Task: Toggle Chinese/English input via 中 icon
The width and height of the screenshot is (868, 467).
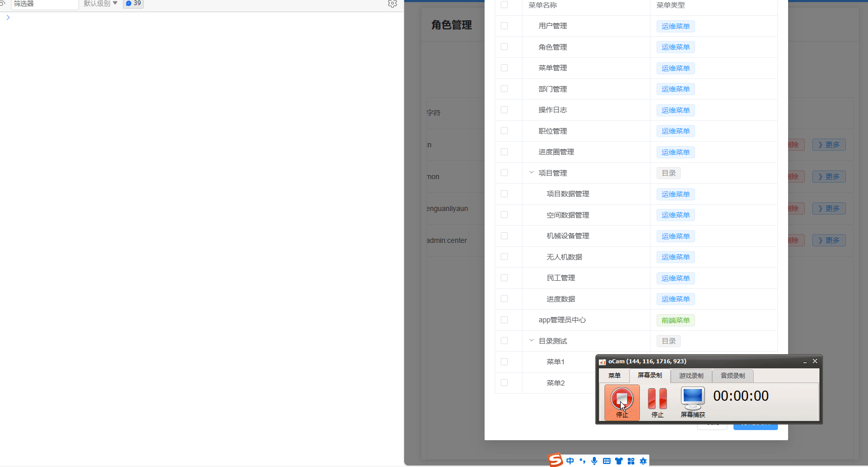Action: tap(570, 461)
